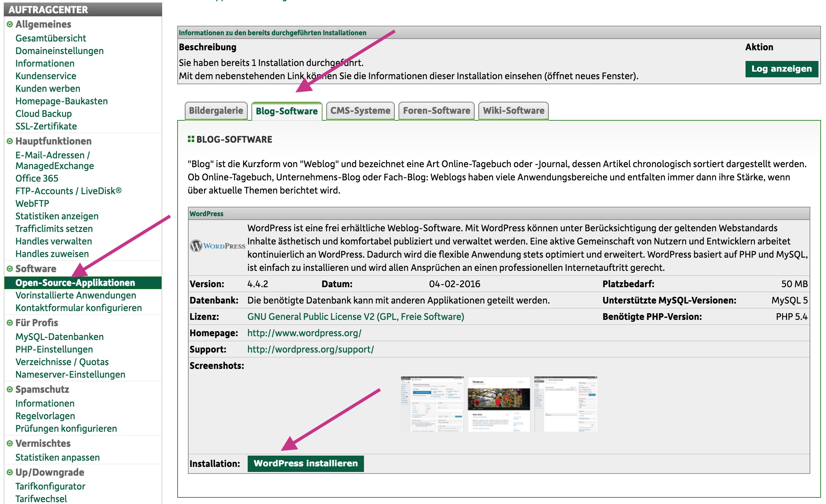
Task: Open the GNU General Public License link
Action: point(356,317)
